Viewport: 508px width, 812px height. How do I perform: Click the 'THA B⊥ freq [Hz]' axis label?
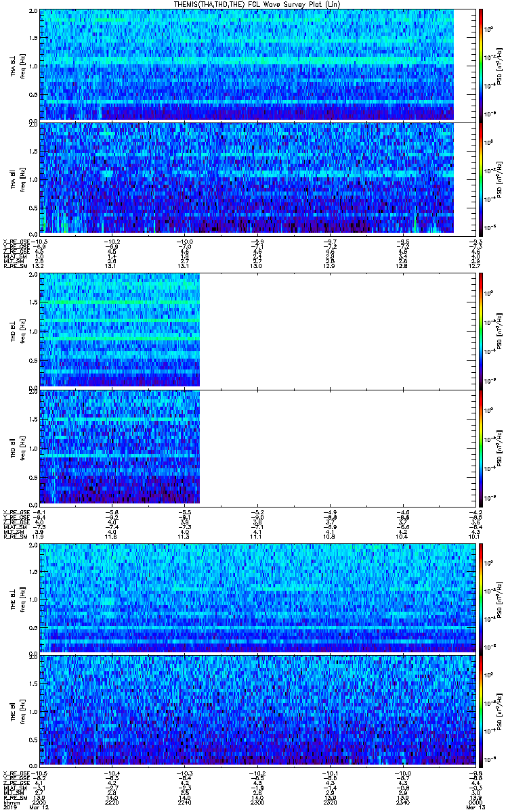[x=18, y=65]
